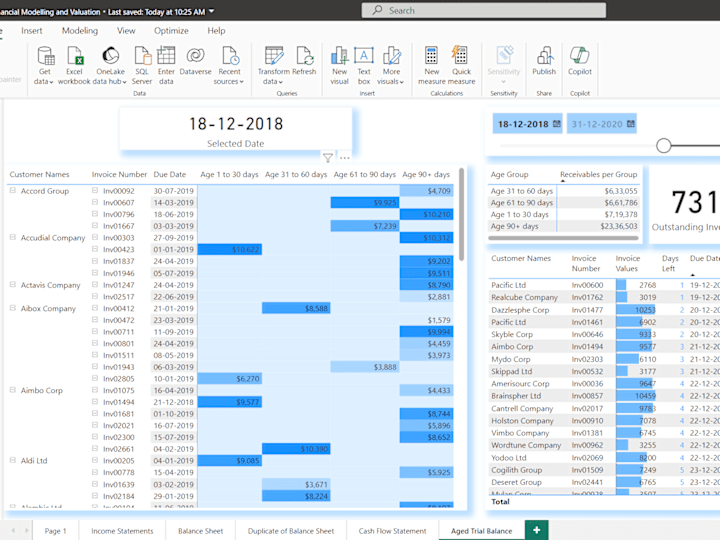The height and width of the screenshot is (540, 720).
Task: Click the Selected Date card visual
Action: 236,129
